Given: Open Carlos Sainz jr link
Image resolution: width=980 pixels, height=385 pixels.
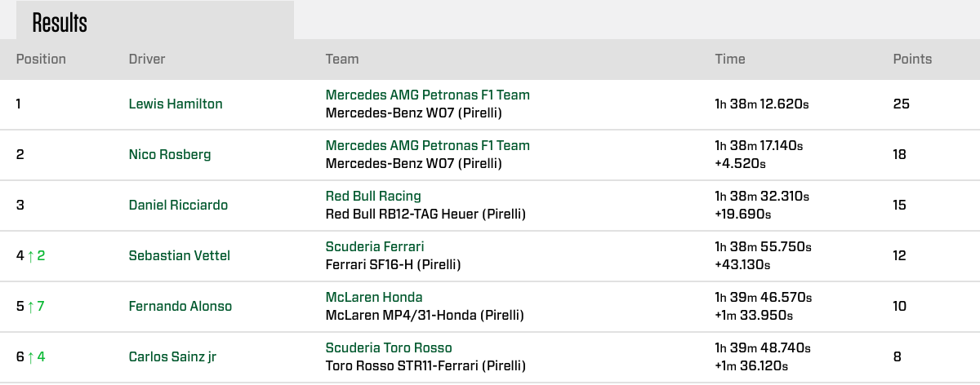Looking at the screenshot, I should [172, 356].
